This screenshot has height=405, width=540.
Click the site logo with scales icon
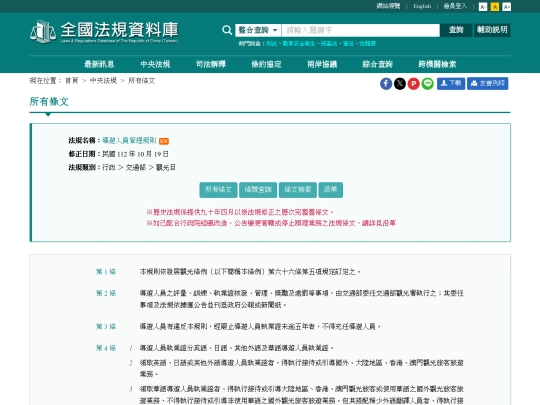pos(104,31)
